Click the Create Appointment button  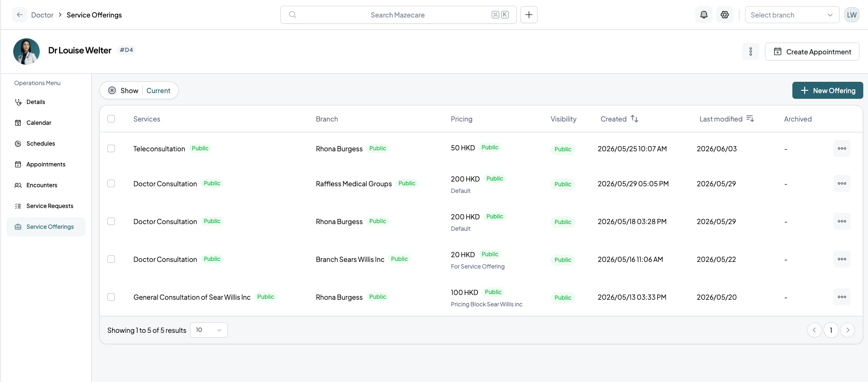(x=812, y=52)
